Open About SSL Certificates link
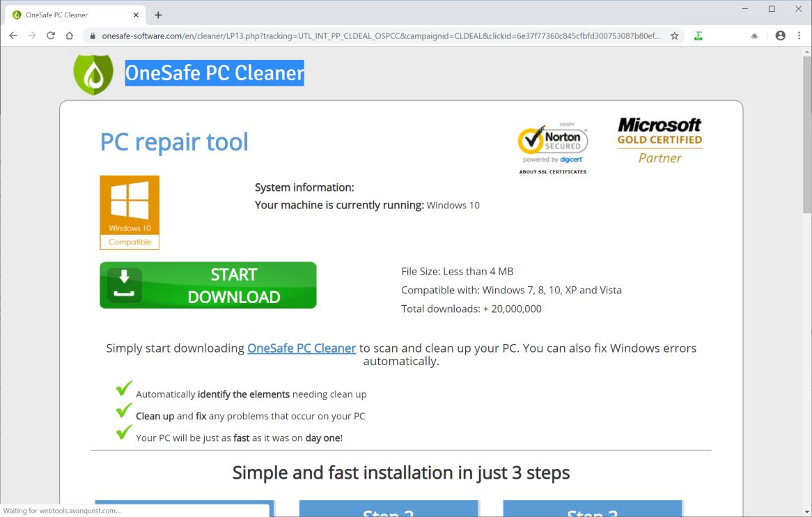The image size is (812, 517). click(552, 171)
